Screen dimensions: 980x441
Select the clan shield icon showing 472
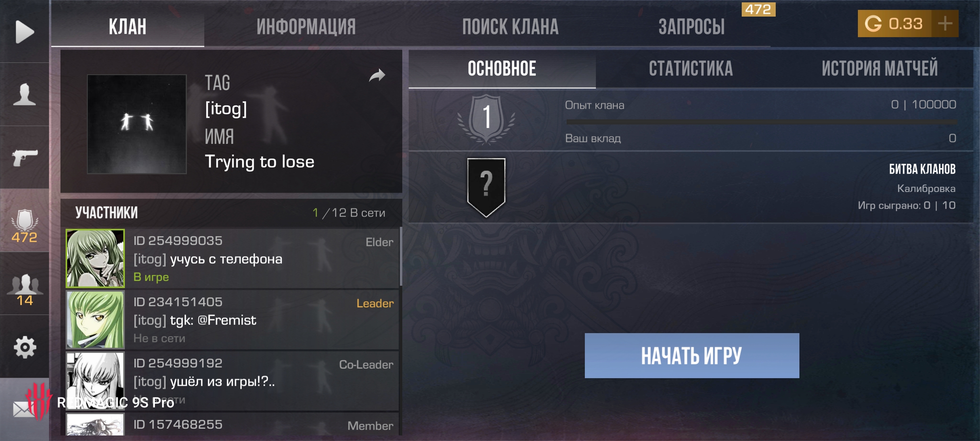pyautogui.click(x=24, y=226)
